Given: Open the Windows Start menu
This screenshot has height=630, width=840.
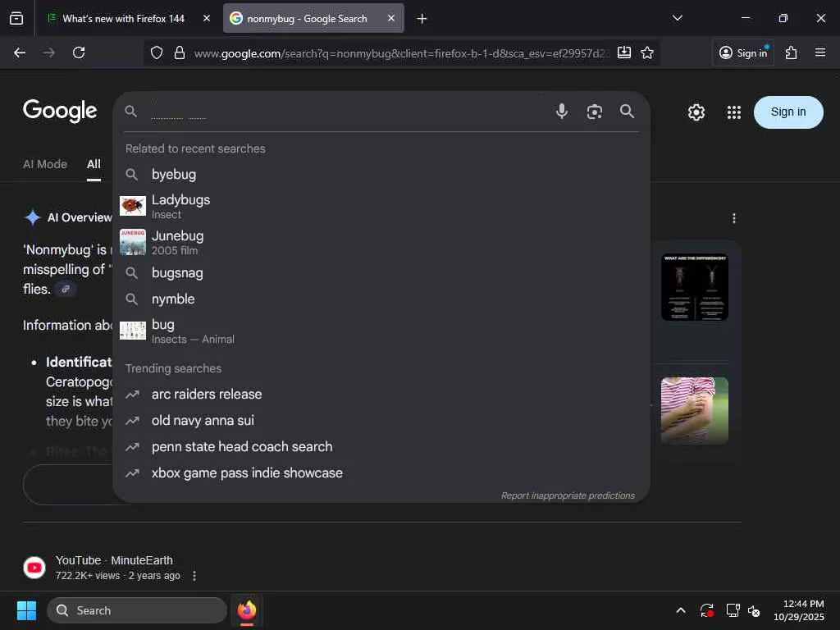Looking at the screenshot, I should coord(26,610).
